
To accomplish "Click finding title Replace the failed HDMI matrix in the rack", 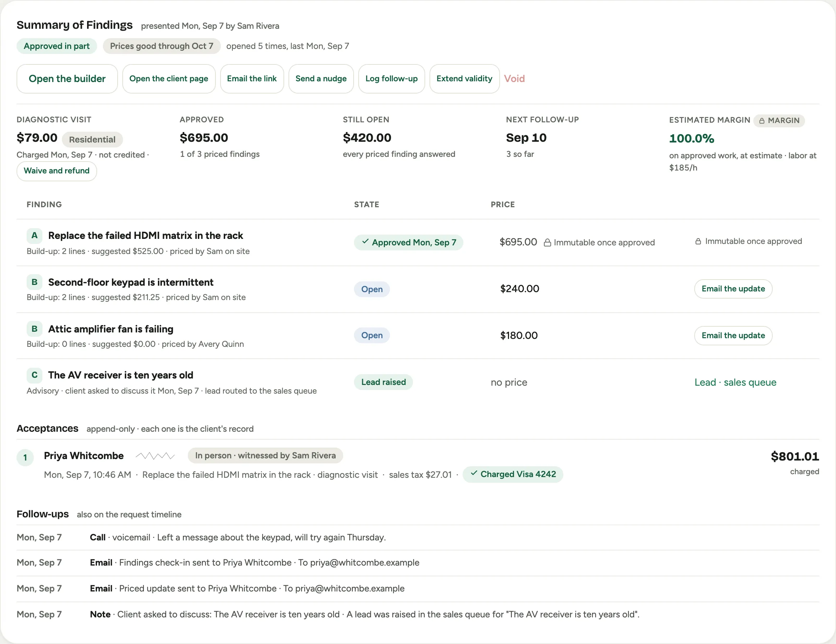I will pyautogui.click(x=145, y=235).
